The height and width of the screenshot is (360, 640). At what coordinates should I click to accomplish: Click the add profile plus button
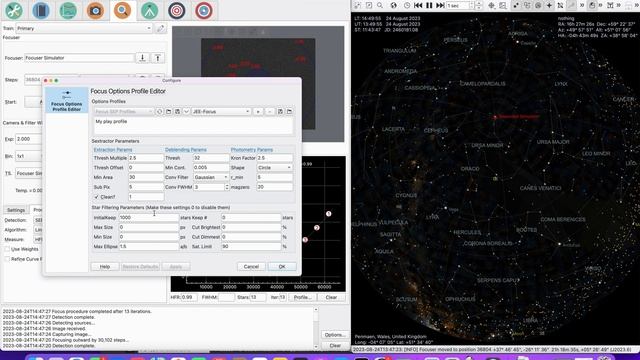coord(258,111)
